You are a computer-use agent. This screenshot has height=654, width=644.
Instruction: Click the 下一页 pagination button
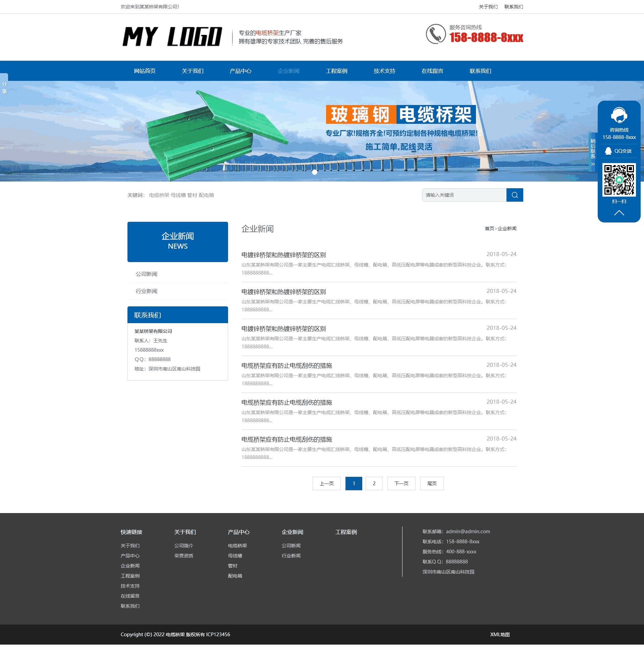coord(401,484)
